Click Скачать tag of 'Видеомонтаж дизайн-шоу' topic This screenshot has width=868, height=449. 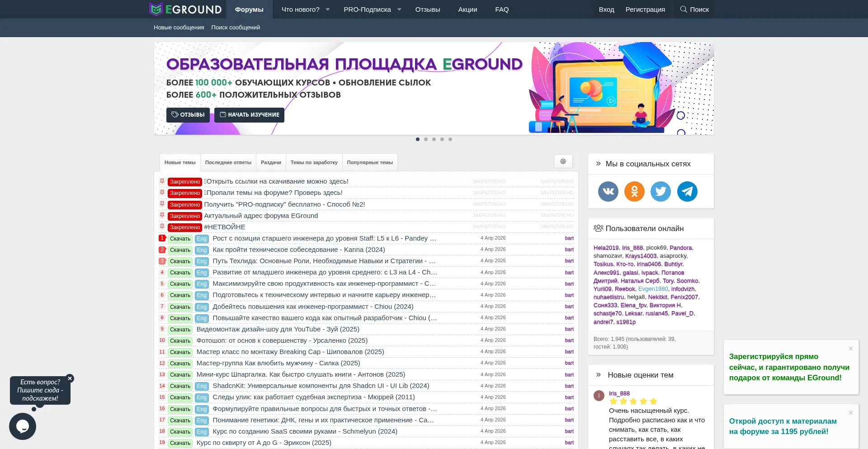(x=180, y=330)
